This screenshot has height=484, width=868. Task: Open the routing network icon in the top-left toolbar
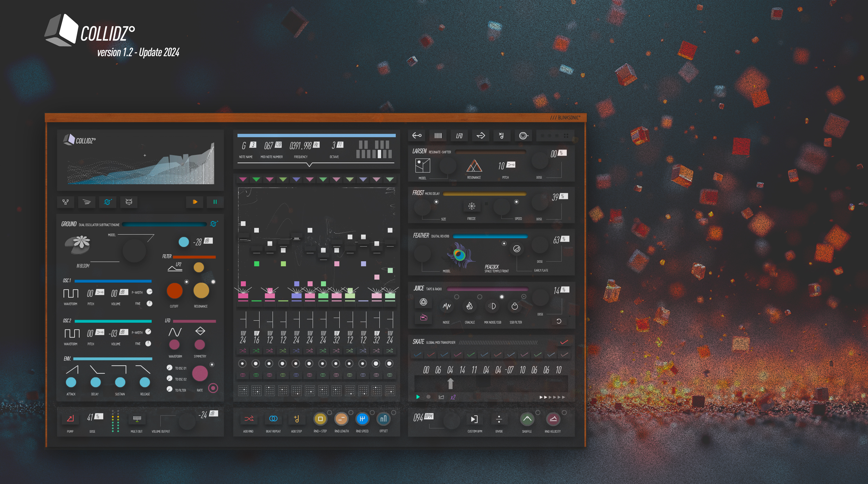click(66, 202)
